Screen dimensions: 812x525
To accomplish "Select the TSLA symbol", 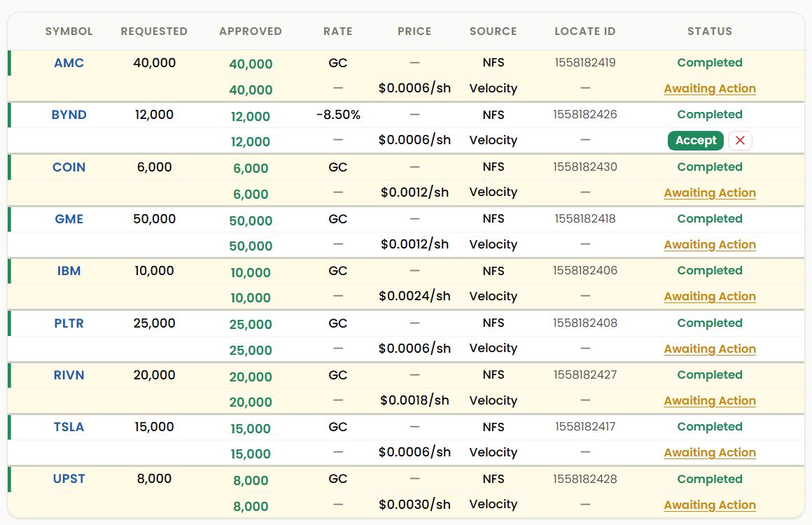I will click(x=69, y=427).
